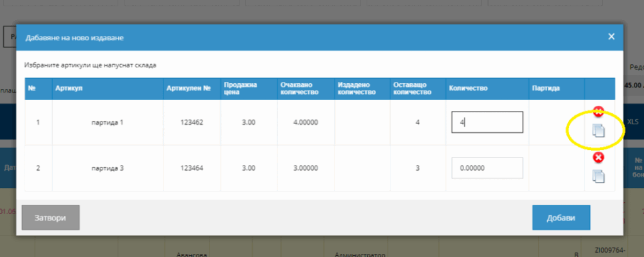
Task: Duplicate the партида 1 row using copy icon
Action: (599, 130)
